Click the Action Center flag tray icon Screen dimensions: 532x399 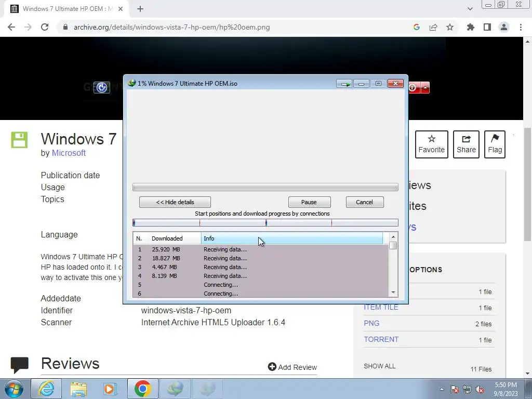click(x=455, y=389)
